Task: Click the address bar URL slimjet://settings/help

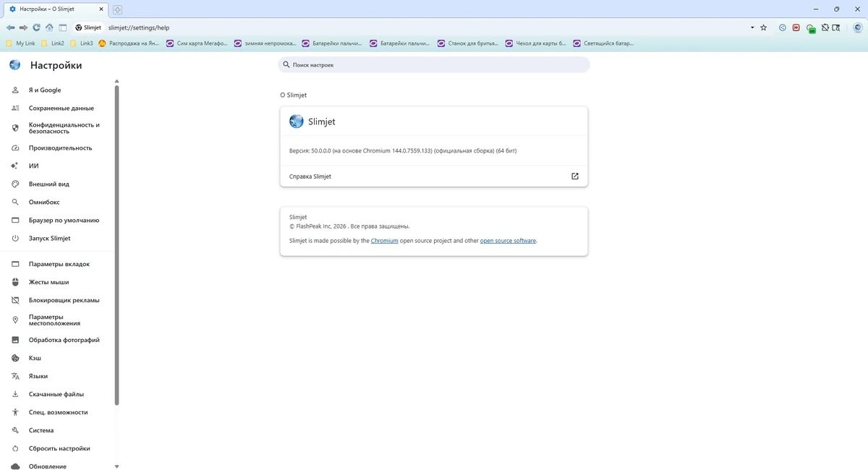Action: coord(139,27)
